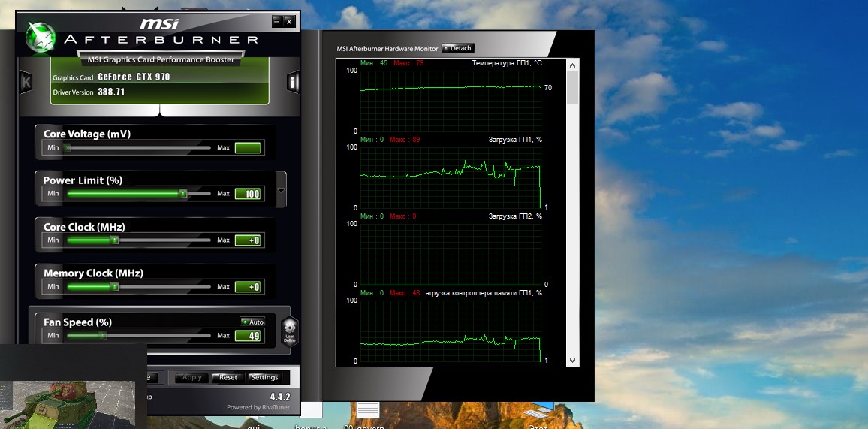The width and height of the screenshot is (868, 429).
Task: Click the GPU1 usage graph
Action: pyautogui.click(x=451, y=177)
